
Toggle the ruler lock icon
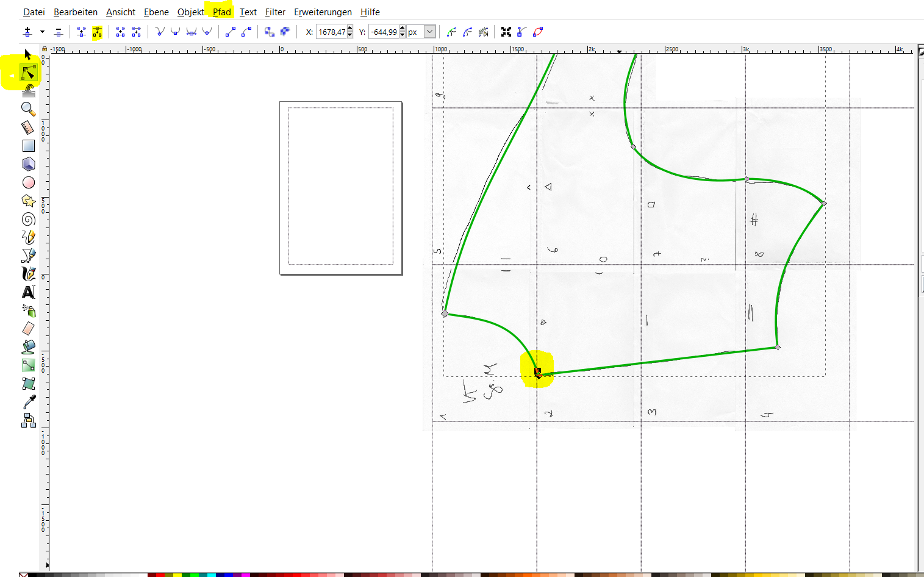click(x=44, y=49)
